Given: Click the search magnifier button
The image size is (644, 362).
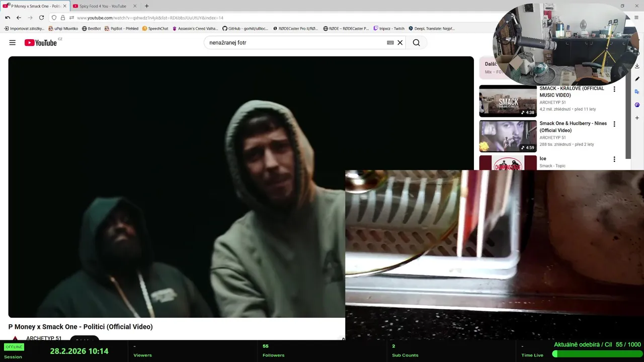Looking at the screenshot, I should point(416,43).
